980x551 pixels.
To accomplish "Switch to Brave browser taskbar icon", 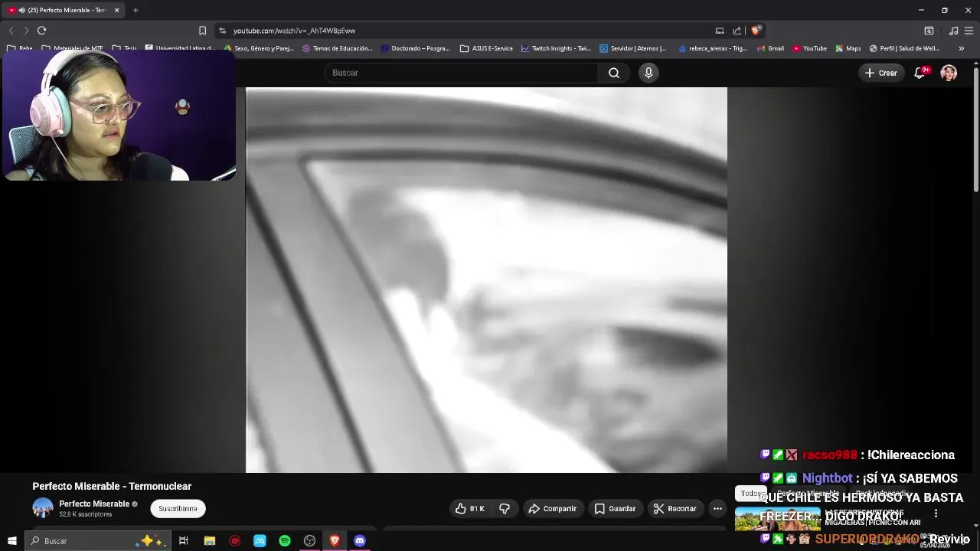I will pos(335,541).
